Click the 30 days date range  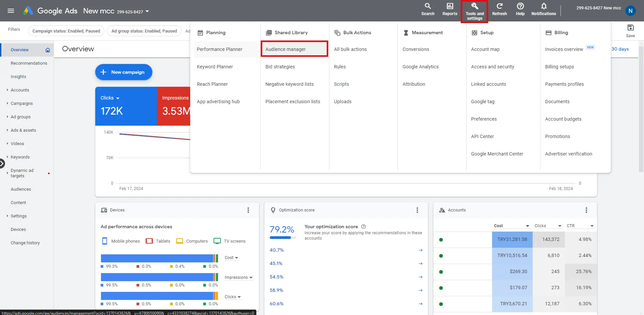click(620, 49)
